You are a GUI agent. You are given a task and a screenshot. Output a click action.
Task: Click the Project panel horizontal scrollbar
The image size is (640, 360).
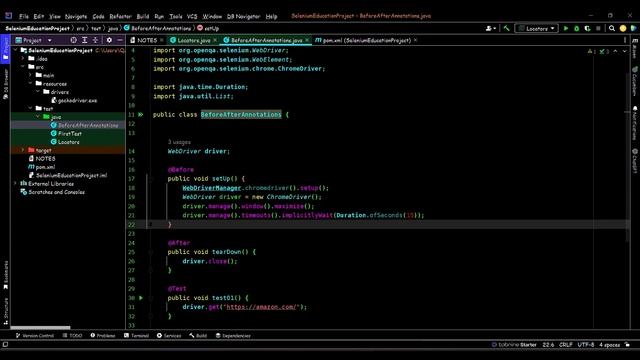40,327
